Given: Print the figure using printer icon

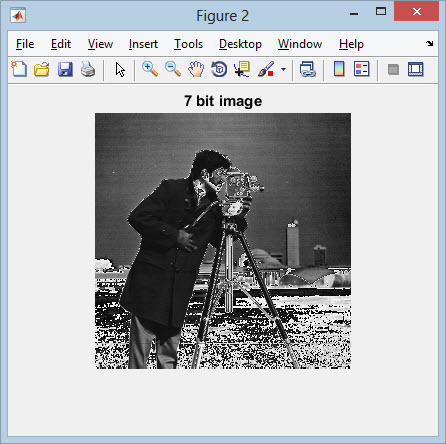Looking at the screenshot, I should [x=88, y=70].
